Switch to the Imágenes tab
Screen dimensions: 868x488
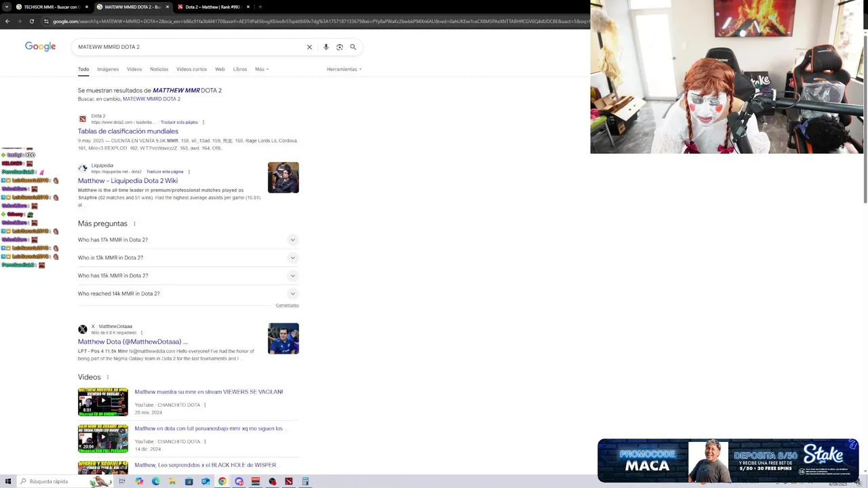[108, 69]
